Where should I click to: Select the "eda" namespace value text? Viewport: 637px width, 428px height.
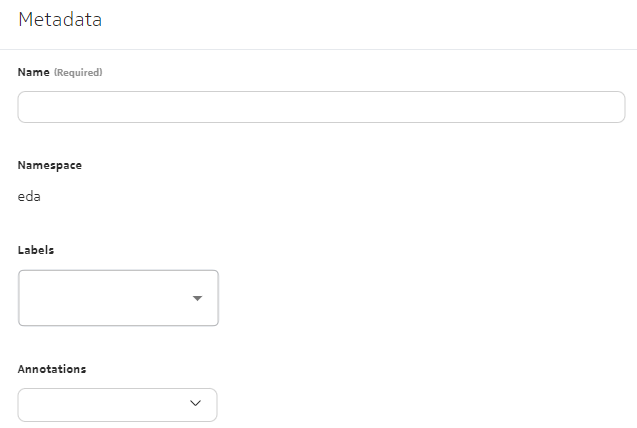(x=29, y=197)
